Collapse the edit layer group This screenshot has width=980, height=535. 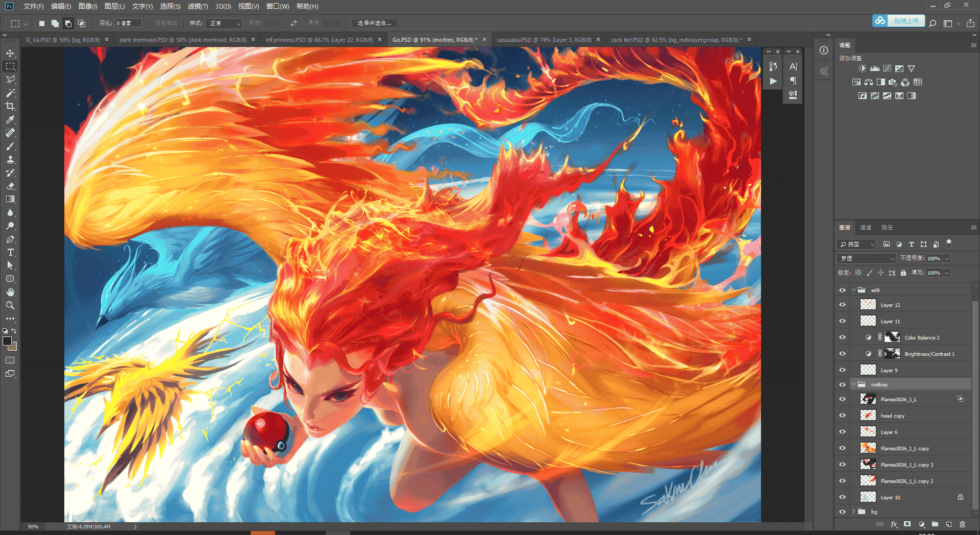[854, 290]
